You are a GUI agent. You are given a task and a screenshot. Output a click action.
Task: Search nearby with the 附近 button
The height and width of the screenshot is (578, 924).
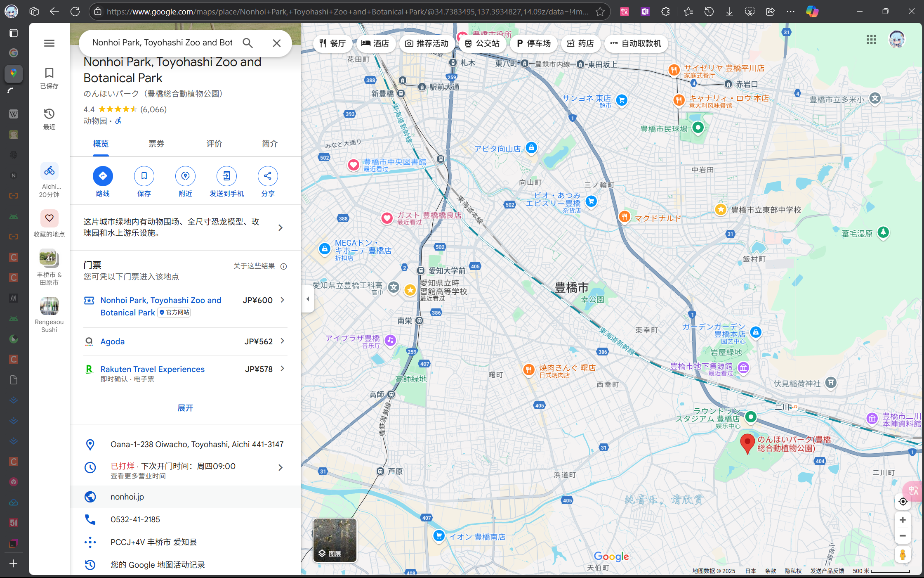tap(185, 182)
